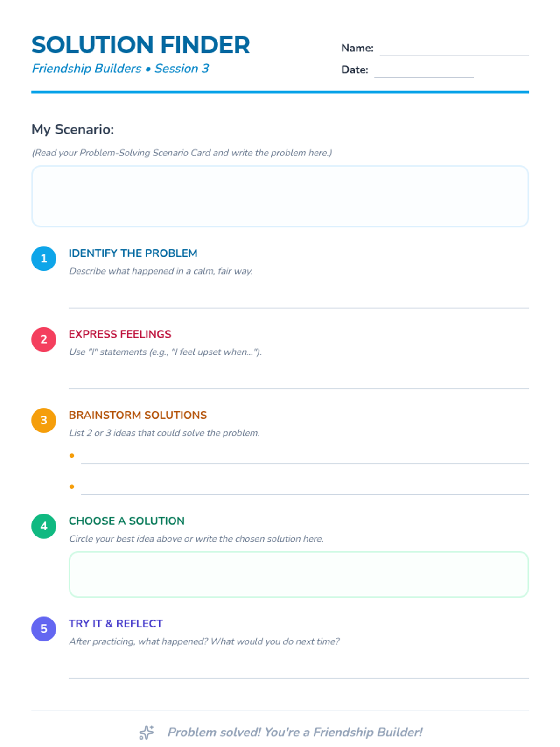Click the second orange brainstorm bullet
The width and height of the screenshot is (560, 747).
tap(72, 486)
